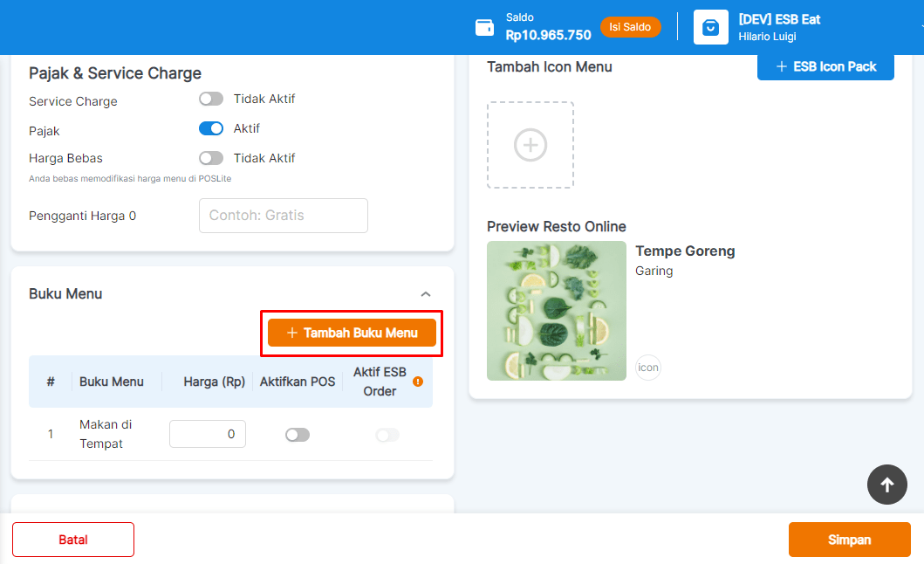This screenshot has width=924, height=564.
Task: Click the Isi Saldo button
Action: 630,27
